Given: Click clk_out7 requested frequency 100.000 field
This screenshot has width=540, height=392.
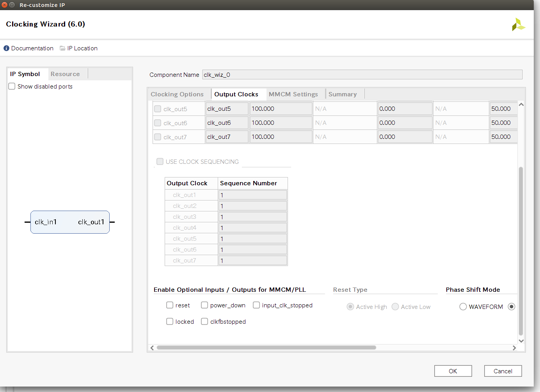Looking at the screenshot, I should tap(281, 137).
